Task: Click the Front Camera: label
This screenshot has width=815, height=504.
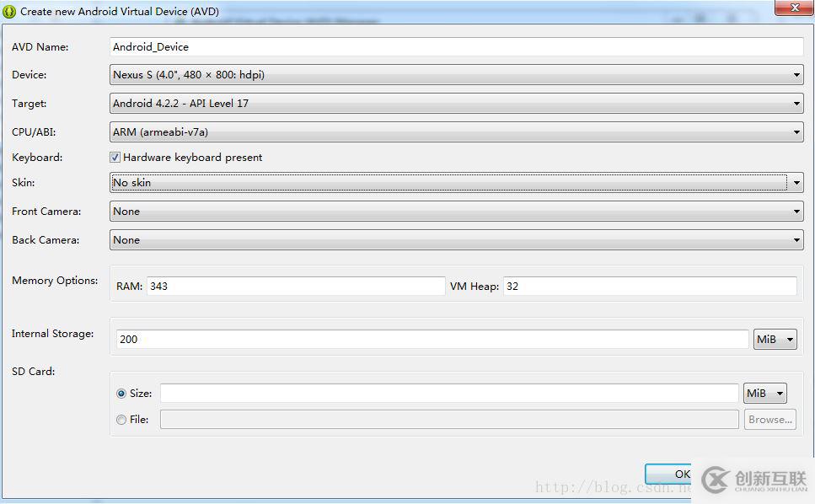Action: 46,212
